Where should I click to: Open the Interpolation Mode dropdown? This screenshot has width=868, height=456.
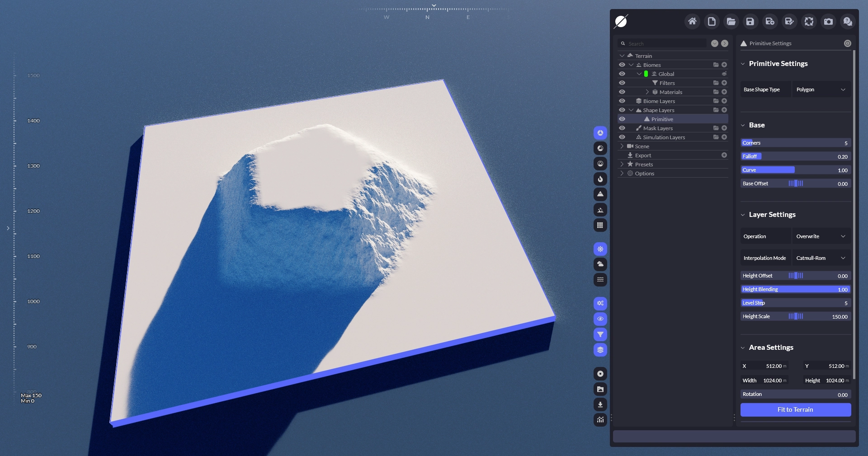(x=821, y=258)
